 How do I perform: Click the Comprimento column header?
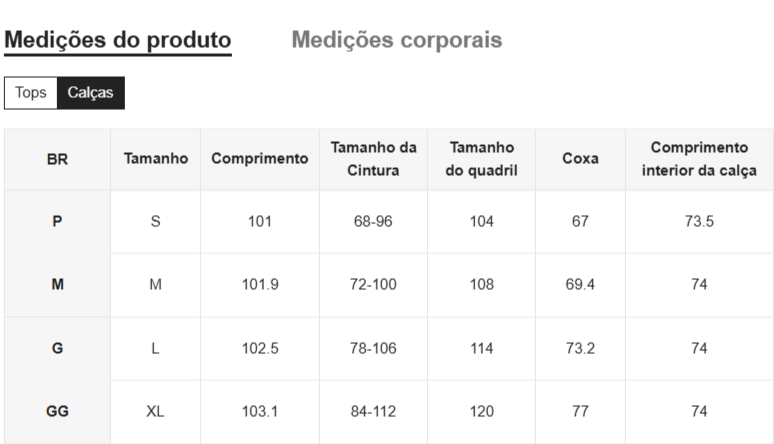tap(260, 159)
